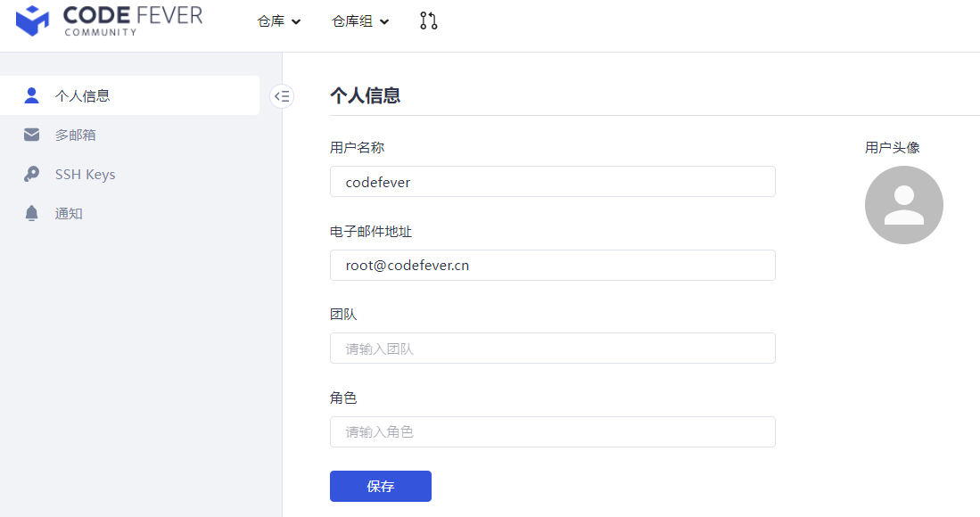980x517 pixels.
Task: Click the hexagon logo mark in navbar
Action: 32,20
